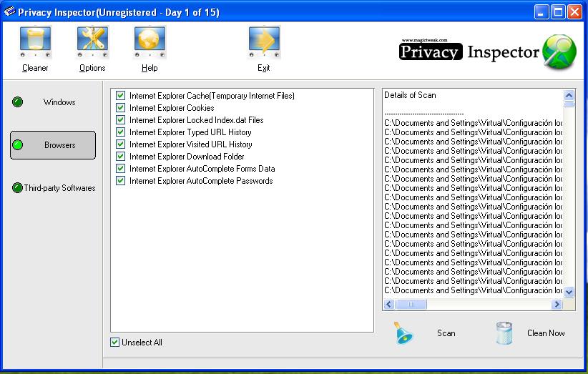588x374 pixels.
Task: Click scan details scroll down arrow
Action: pyautogui.click(x=569, y=292)
